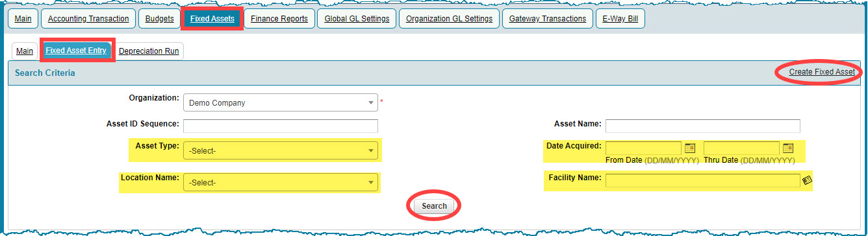Select the Fixed Asset Entry sub-tab
The height and width of the screenshot is (236, 868).
[x=76, y=51]
